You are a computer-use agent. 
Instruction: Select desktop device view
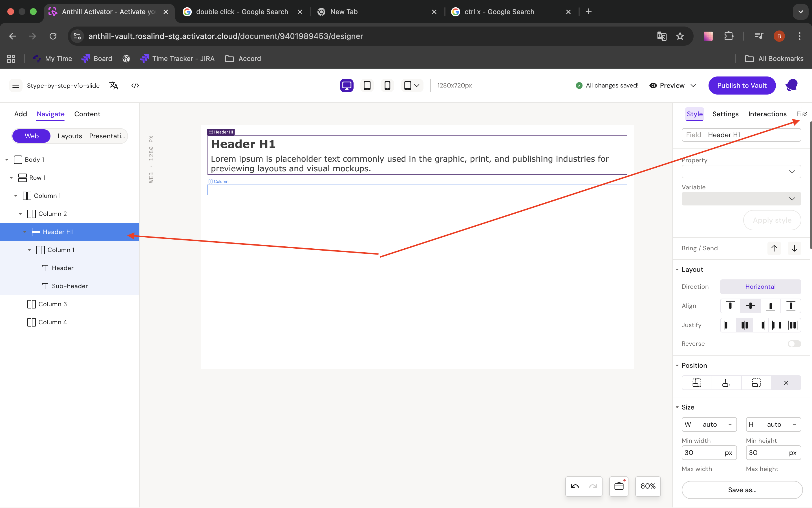coord(347,85)
